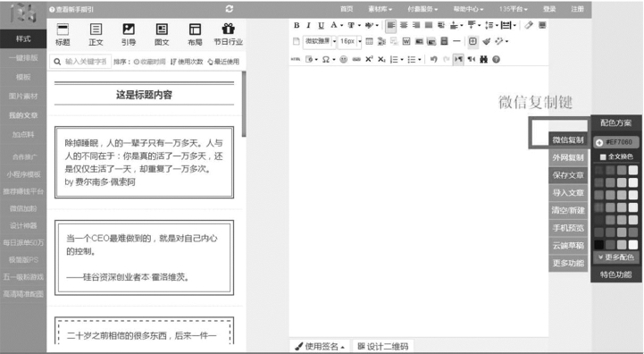The width and height of the screenshot is (644, 354).
Task: Apply superscript X² formatting
Action: 369,59
